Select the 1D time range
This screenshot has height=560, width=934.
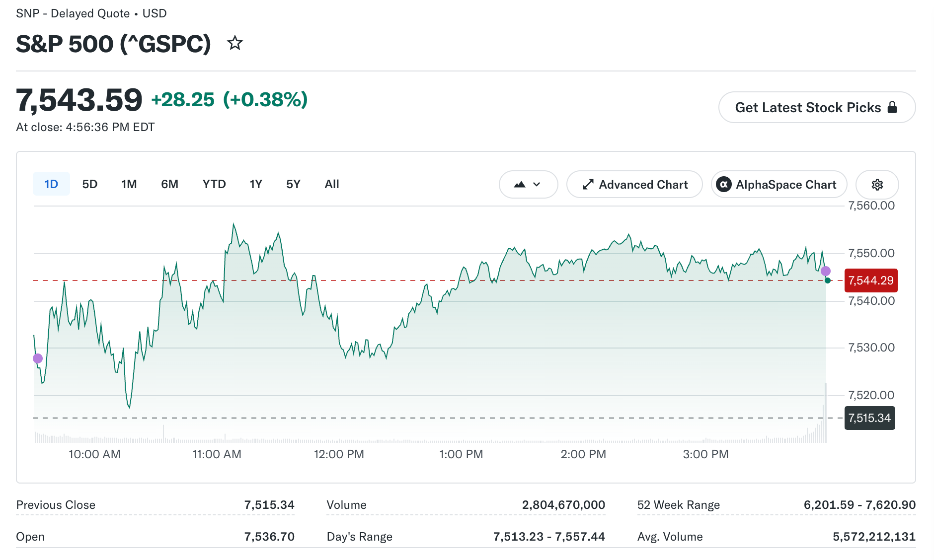[x=51, y=184]
